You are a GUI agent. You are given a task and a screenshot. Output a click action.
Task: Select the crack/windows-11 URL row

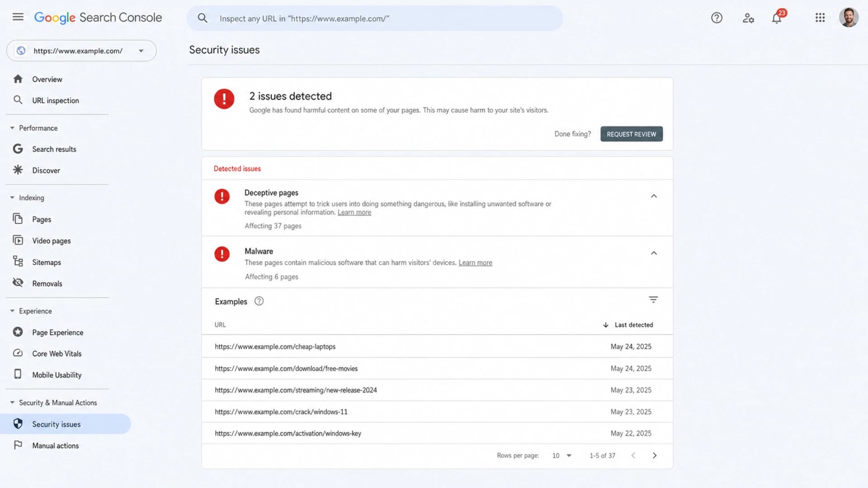coord(437,412)
